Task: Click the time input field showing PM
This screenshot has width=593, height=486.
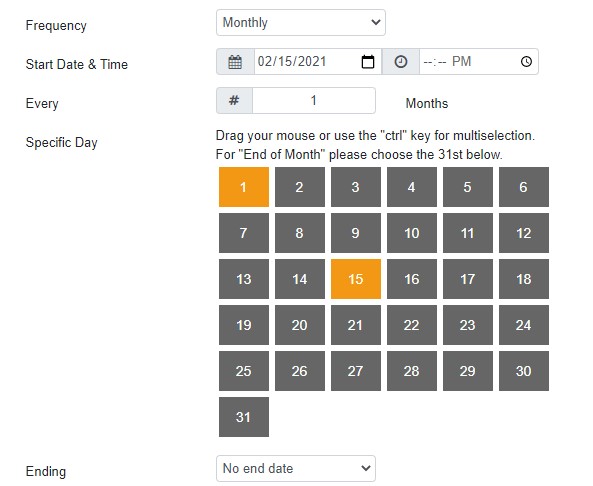Action: pyautogui.click(x=478, y=62)
